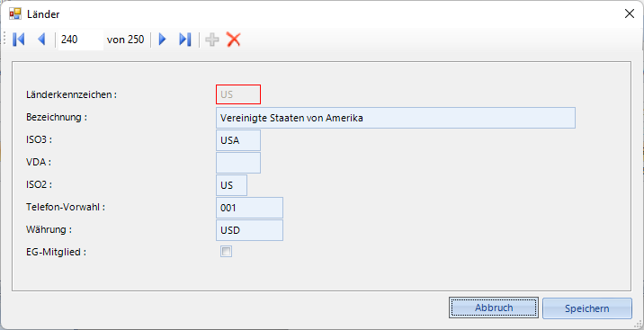Image resolution: width=644 pixels, height=330 pixels.
Task: Click the record number field showing 240
Action: click(81, 40)
